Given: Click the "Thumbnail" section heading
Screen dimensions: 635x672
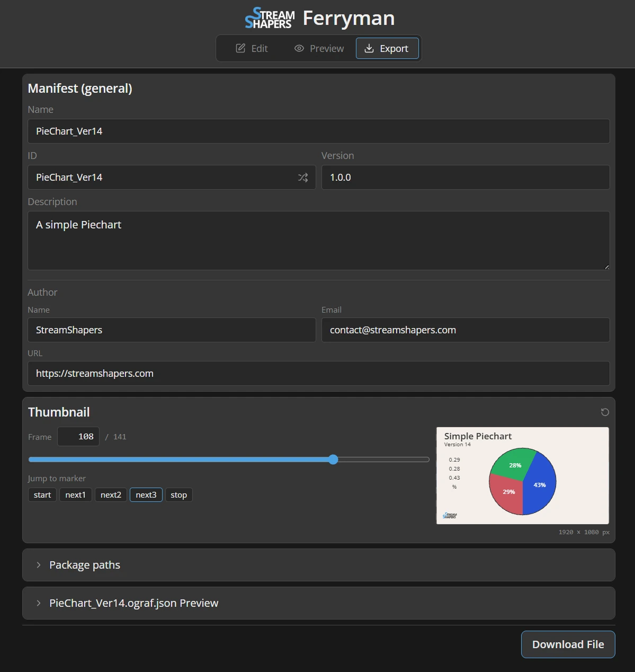Looking at the screenshot, I should click(x=59, y=412).
